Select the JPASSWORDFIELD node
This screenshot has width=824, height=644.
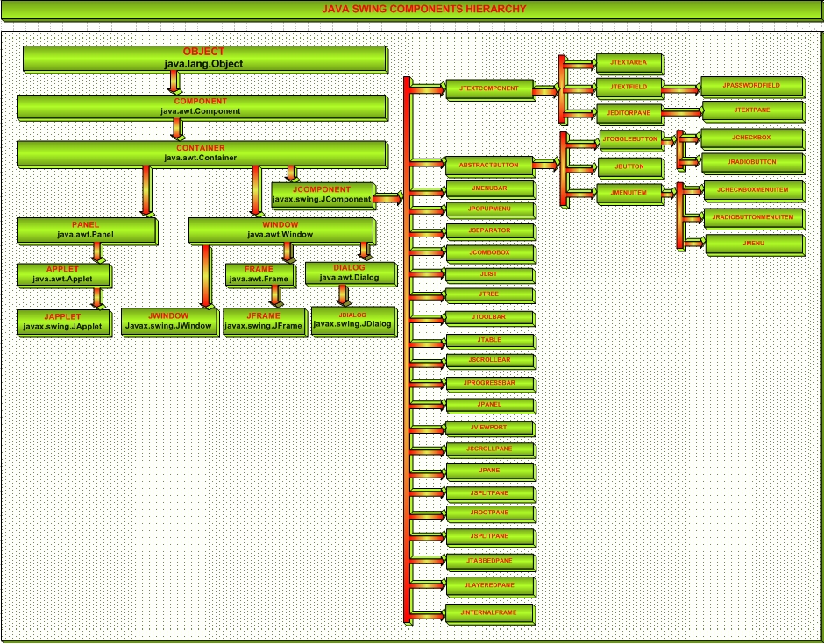pyautogui.click(x=751, y=86)
